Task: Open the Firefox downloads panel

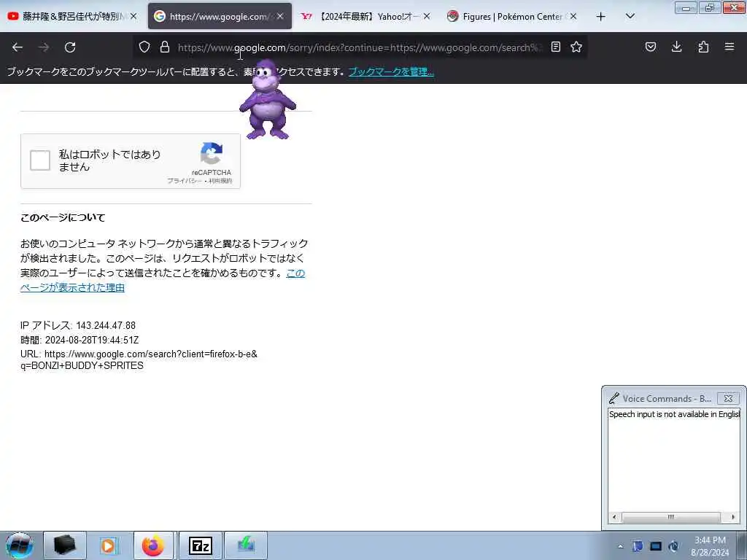Action: (x=676, y=47)
